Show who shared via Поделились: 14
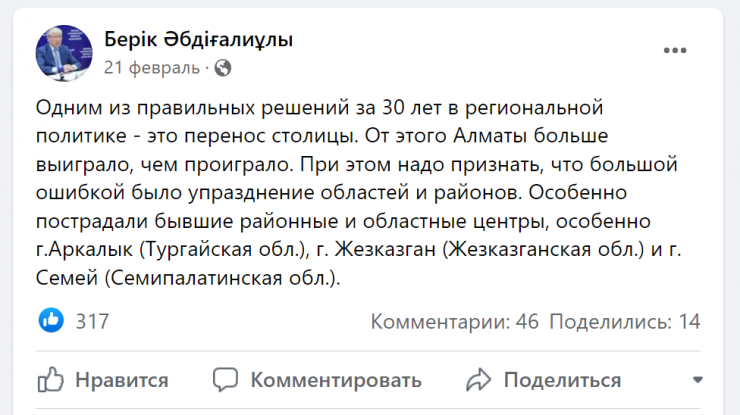The image size is (740, 415). 625,321
